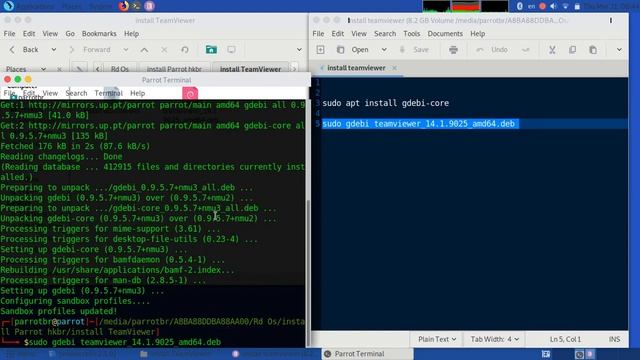Select 'install Parrot hkbr' path button
This screenshot has width=640, height=360.
click(x=174, y=69)
